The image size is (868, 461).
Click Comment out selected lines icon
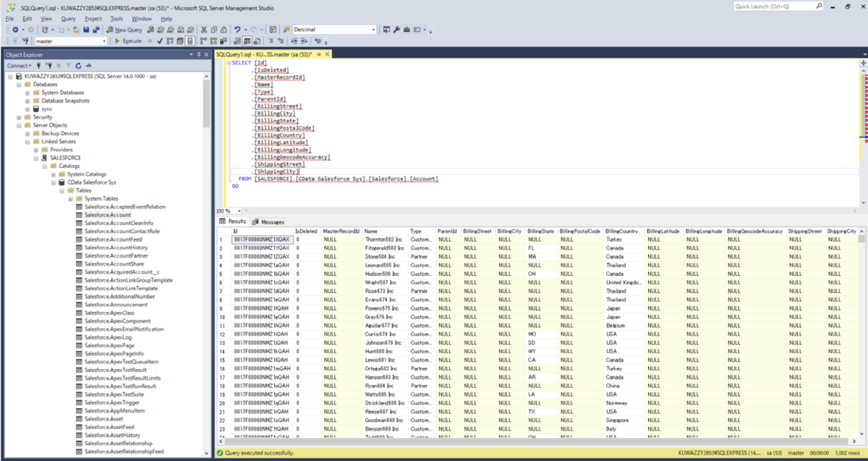pos(270,41)
